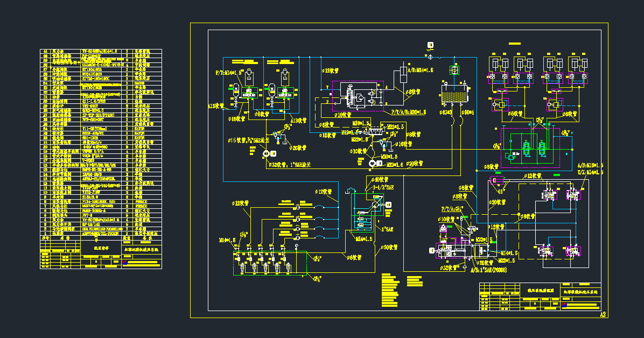This screenshot has width=644, height=338.
Task: Click the green-boxed cooler symbol above the tank
Action: pos(454,70)
